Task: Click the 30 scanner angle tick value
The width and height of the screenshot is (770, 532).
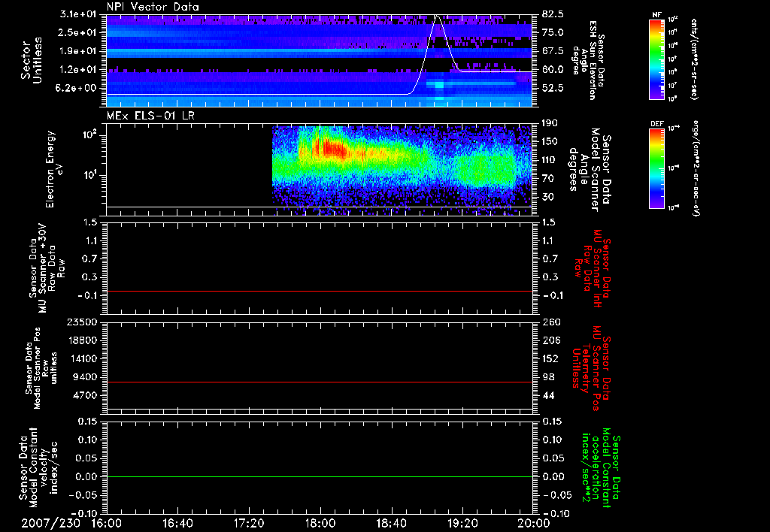Action: point(547,197)
